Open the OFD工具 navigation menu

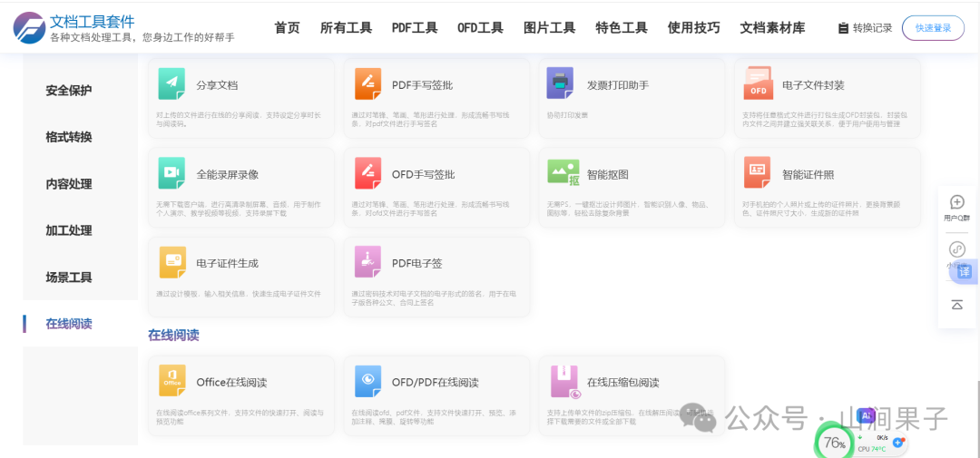tap(480, 28)
